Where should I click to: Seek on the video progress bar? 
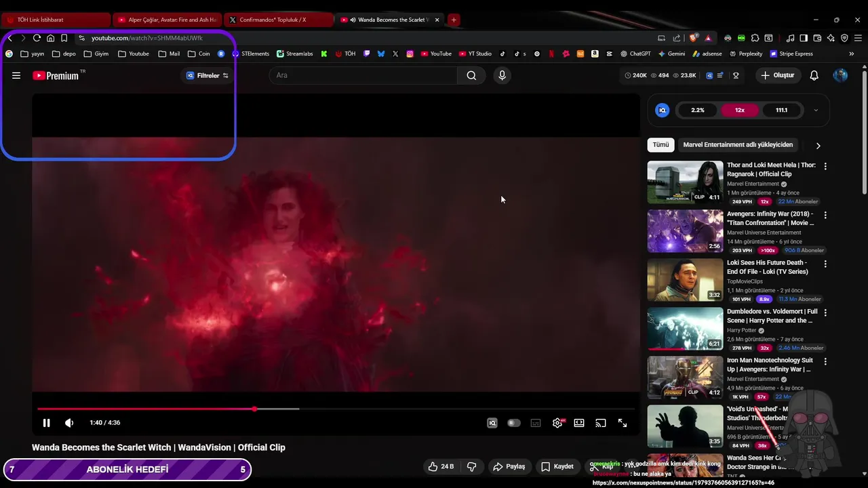tap(336, 409)
